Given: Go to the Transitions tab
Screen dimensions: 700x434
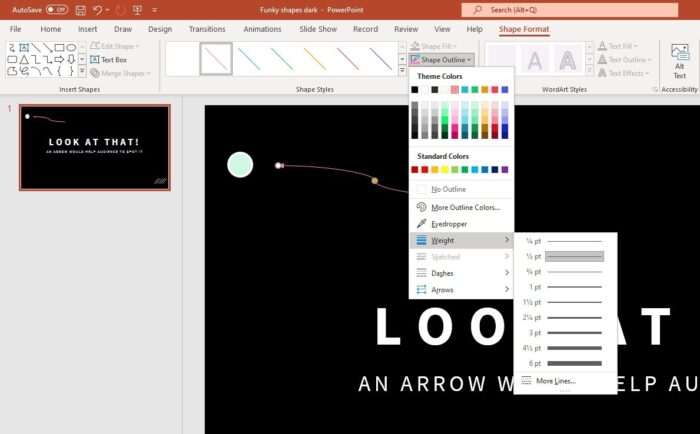Looking at the screenshot, I should (207, 29).
